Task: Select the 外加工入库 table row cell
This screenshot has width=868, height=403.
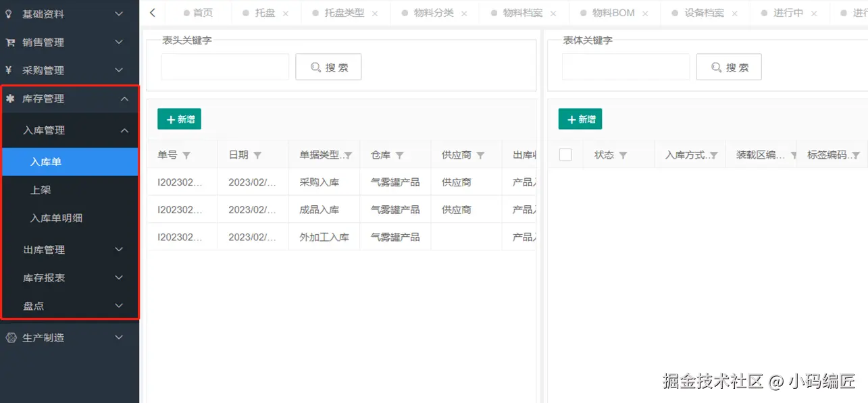Action: point(324,237)
